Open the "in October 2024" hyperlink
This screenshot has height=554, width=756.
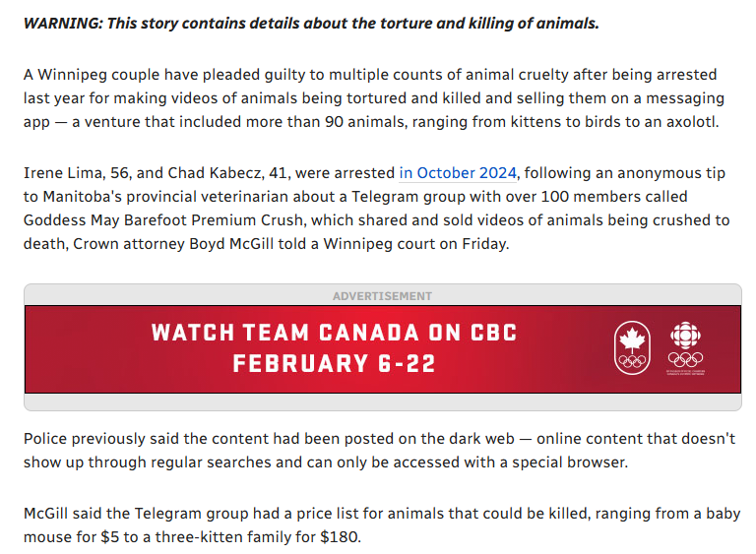point(458,173)
